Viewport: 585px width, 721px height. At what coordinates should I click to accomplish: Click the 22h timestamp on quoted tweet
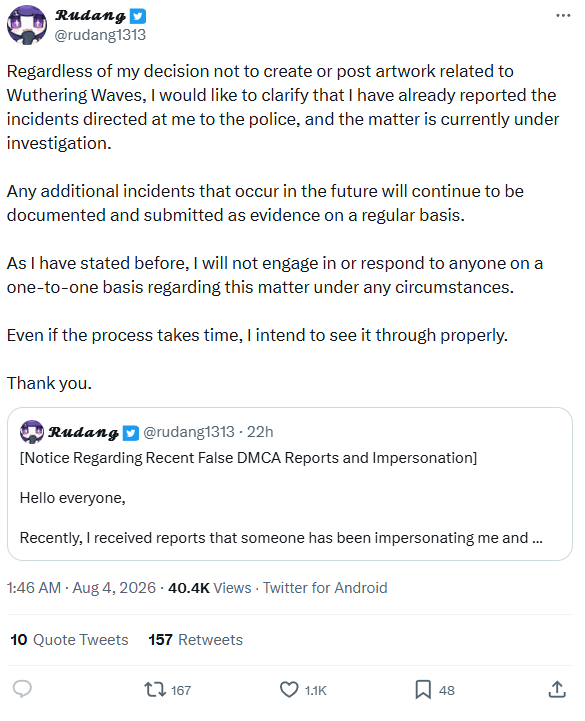pos(260,432)
